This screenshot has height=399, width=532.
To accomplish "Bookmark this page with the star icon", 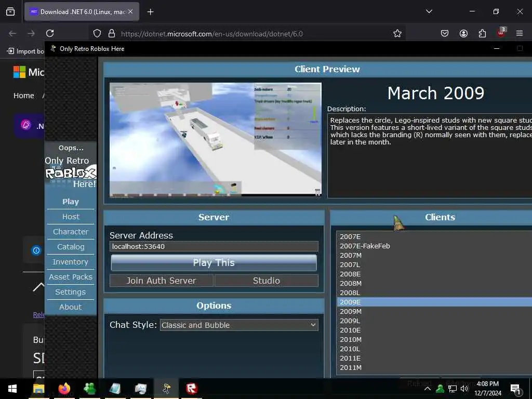I will click(x=397, y=33).
